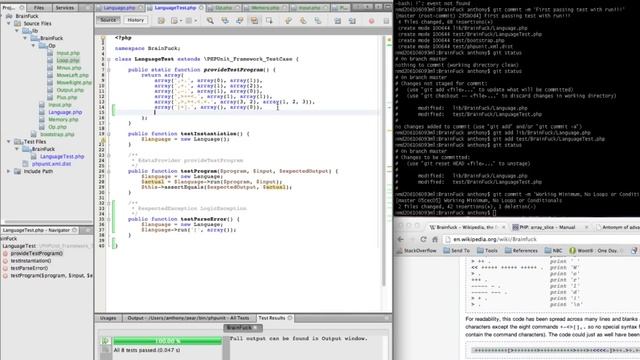Open the Tools bookmarks folder

click(487, 251)
